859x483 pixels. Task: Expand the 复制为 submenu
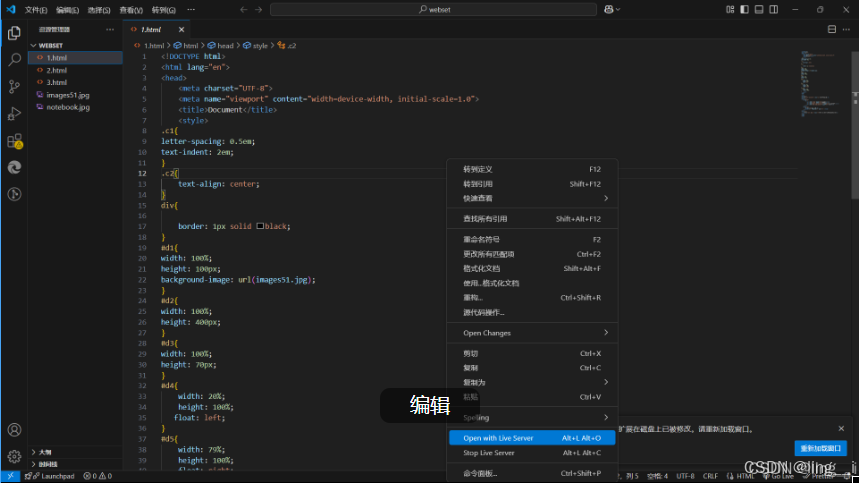click(532, 382)
